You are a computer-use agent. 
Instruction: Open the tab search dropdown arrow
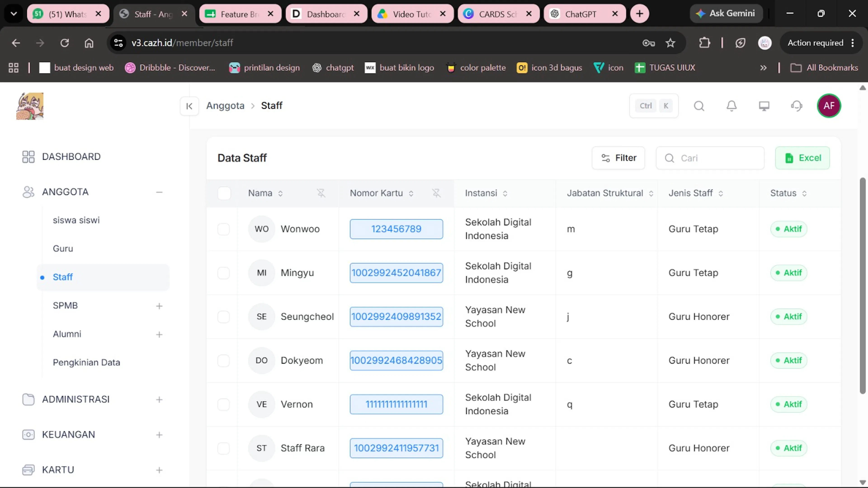[x=14, y=14]
